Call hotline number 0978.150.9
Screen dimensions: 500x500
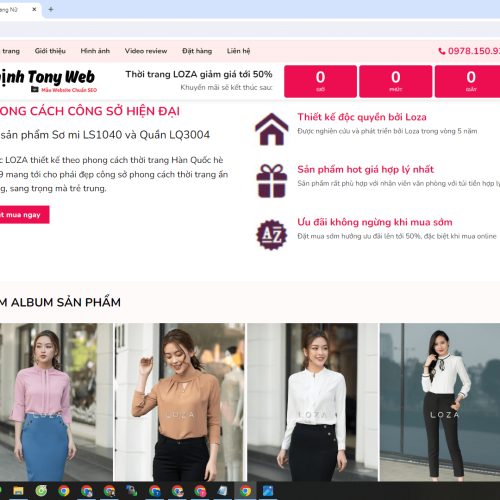474,51
